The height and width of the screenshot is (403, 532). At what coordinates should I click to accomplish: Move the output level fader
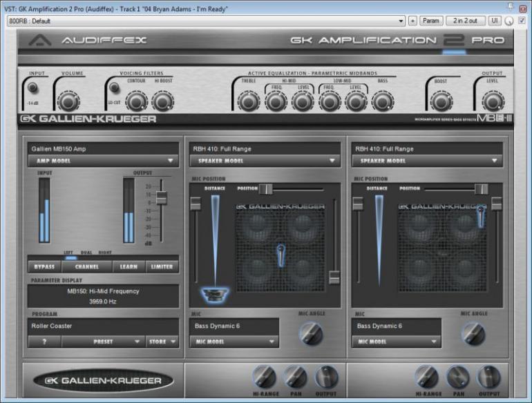162,197
